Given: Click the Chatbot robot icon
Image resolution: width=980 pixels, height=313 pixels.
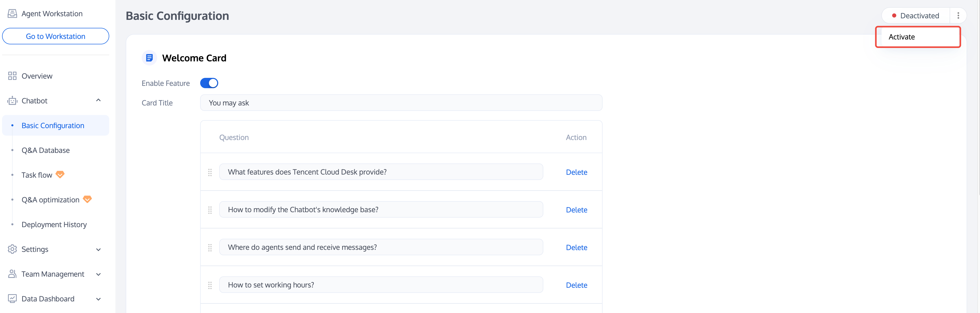Looking at the screenshot, I should pos(12,101).
